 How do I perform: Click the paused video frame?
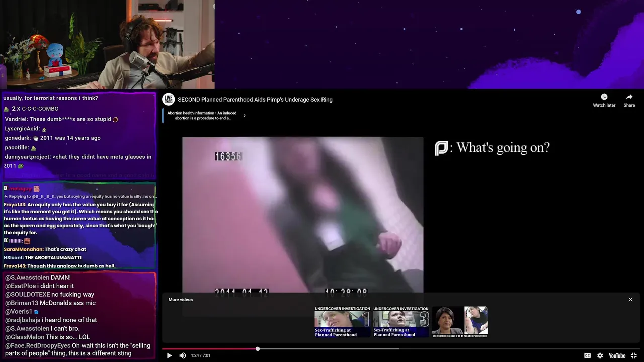[302, 215]
